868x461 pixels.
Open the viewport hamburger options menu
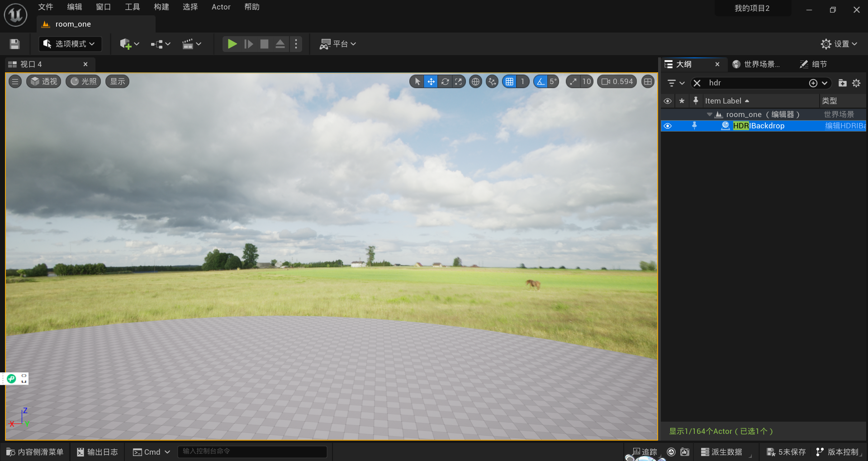15,81
